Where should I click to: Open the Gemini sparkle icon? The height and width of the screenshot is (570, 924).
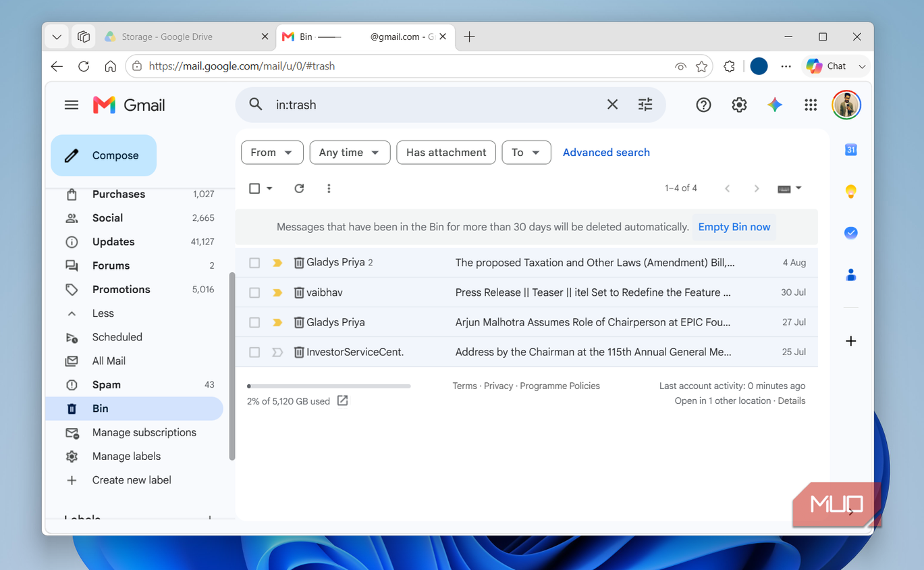point(775,105)
